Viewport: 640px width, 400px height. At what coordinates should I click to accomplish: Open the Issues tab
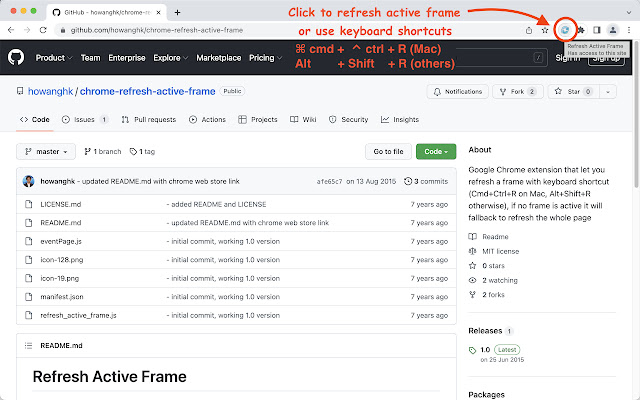tap(85, 120)
